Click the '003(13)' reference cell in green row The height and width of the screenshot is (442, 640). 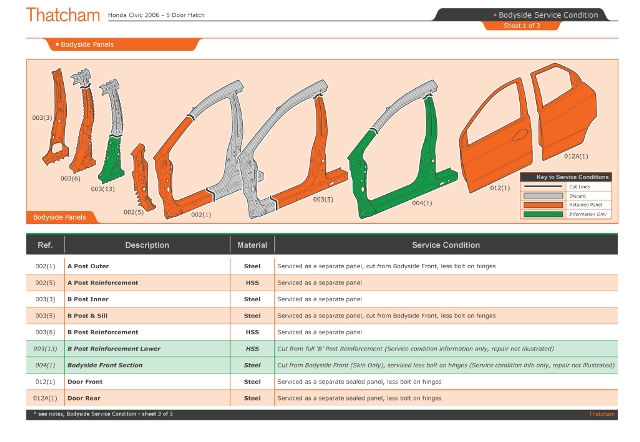[45, 349]
